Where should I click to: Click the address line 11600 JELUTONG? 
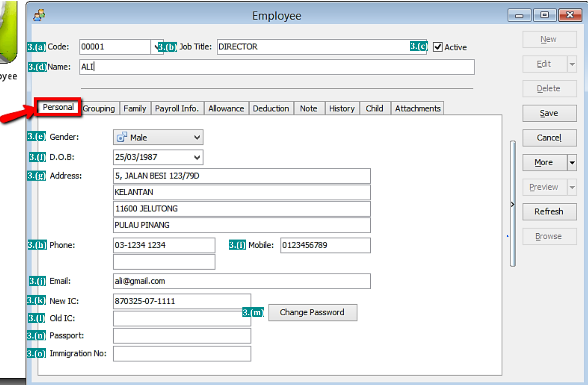[242, 209]
